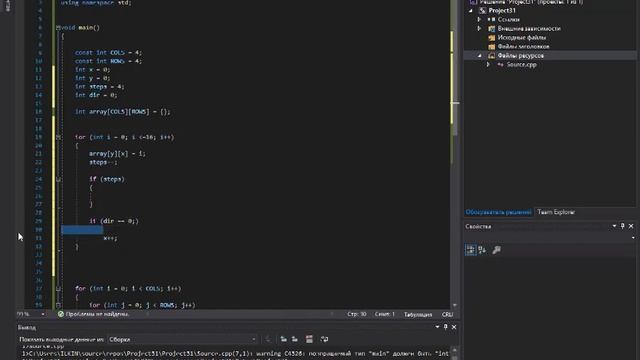Viewport: 640px width, 360px height.
Task: Open the Свойства object selector dropdown
Action: coord(633,238)
